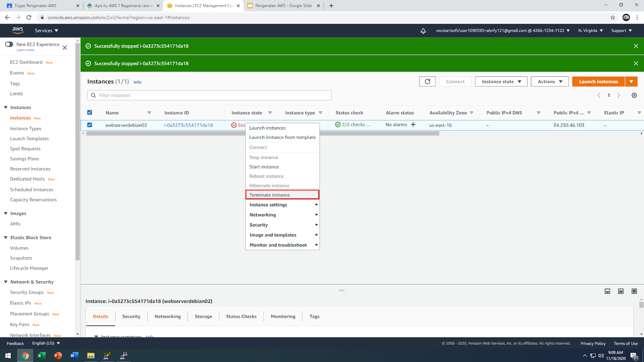
Task: Open Volumes in the sidebar
Action: click(x=19, y=248)
